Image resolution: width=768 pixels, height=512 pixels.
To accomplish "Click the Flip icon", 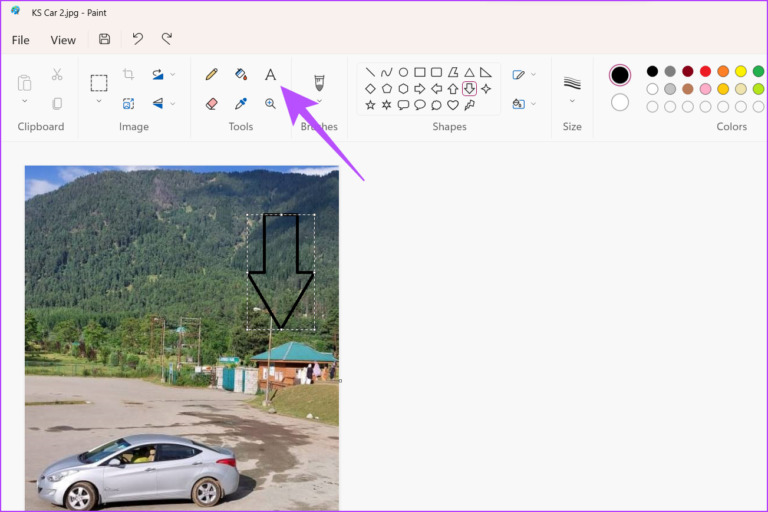I will (158, 103).
